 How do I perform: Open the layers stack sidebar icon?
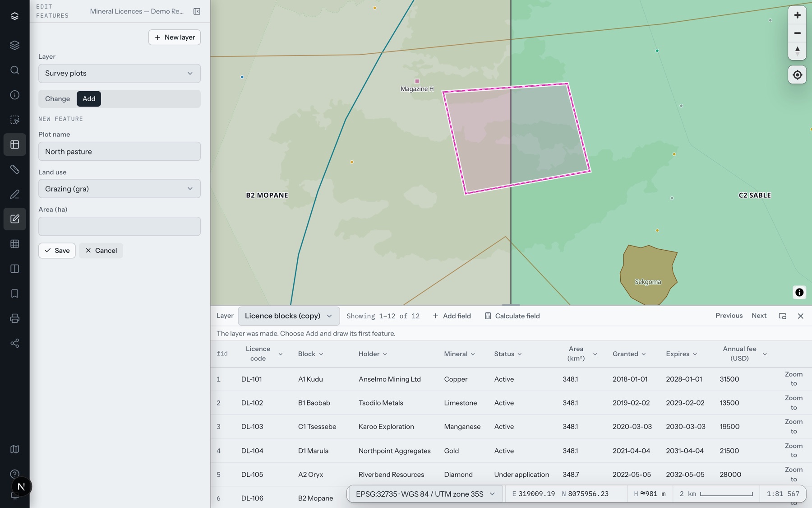pyautogui.click(x=14, y=45)
